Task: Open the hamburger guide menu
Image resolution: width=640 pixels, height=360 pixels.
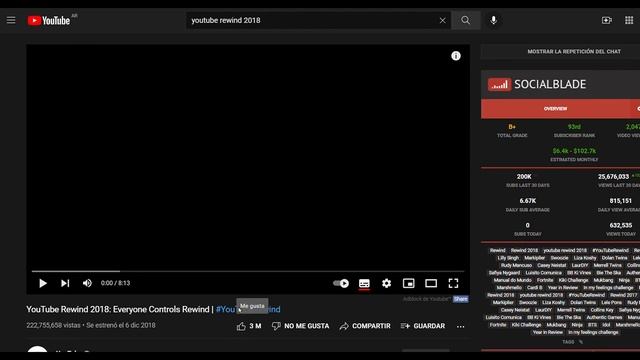Action: coord(11,20)
